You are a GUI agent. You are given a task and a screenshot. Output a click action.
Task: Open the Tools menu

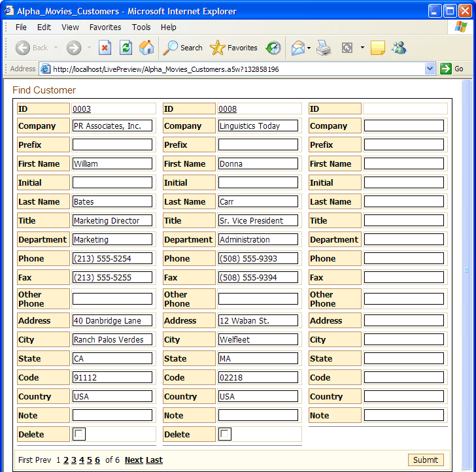pos(141,27)
